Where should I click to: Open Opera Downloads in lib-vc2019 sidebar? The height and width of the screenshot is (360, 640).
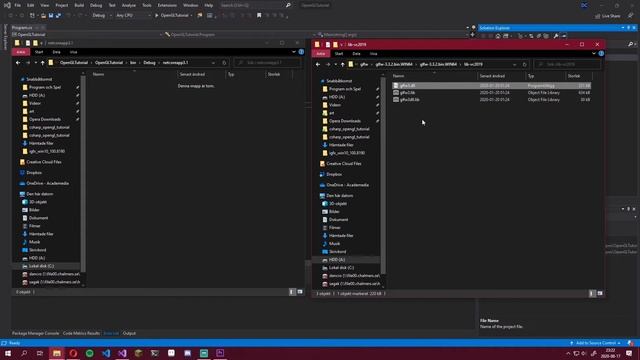tap(344, 121)
